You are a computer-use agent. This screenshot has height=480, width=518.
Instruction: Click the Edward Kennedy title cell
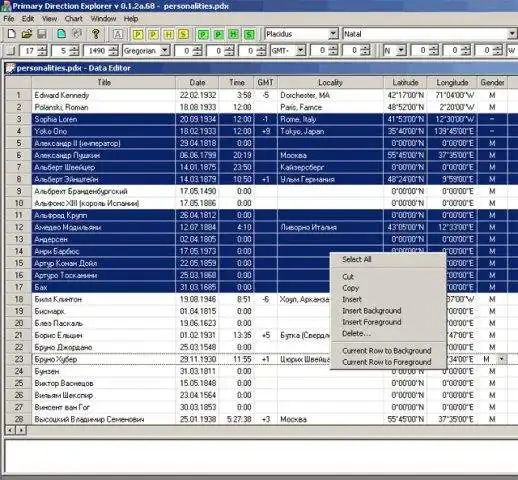coord(104,95)
